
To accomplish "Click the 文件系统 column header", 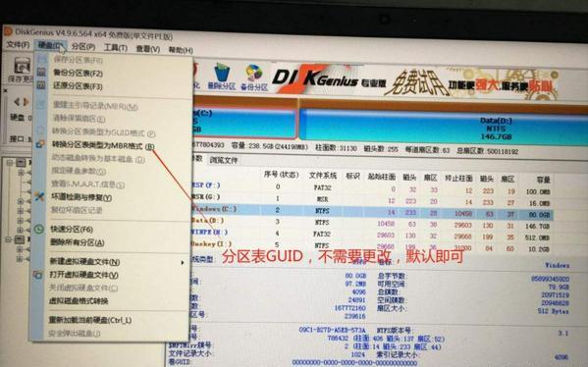I will [x=323, y=175].
